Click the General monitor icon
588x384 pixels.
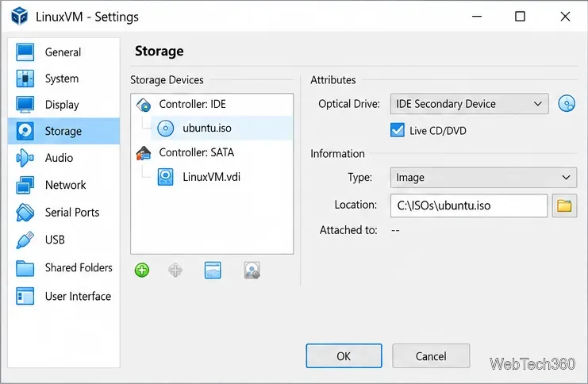click(25, 52)
